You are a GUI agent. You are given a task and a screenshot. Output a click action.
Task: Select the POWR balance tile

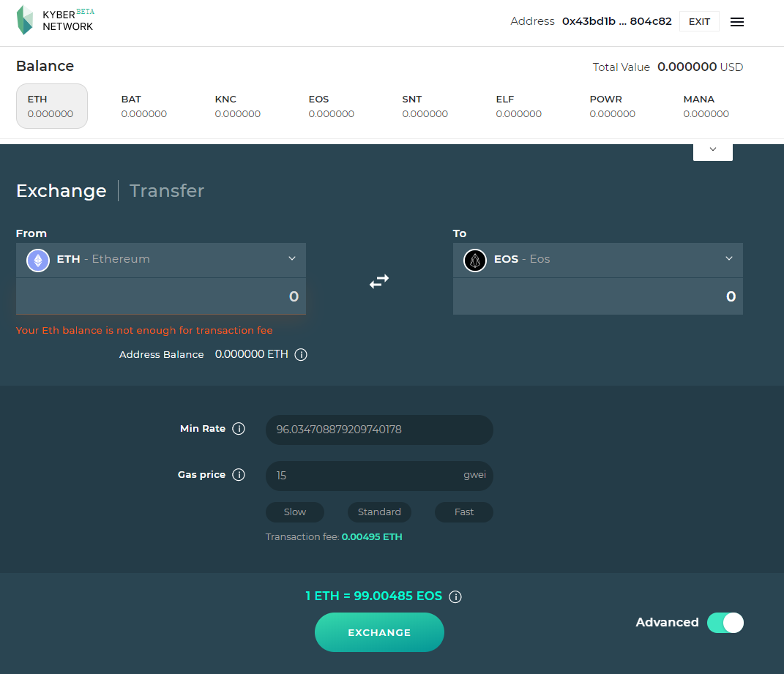tap(613, 106)
